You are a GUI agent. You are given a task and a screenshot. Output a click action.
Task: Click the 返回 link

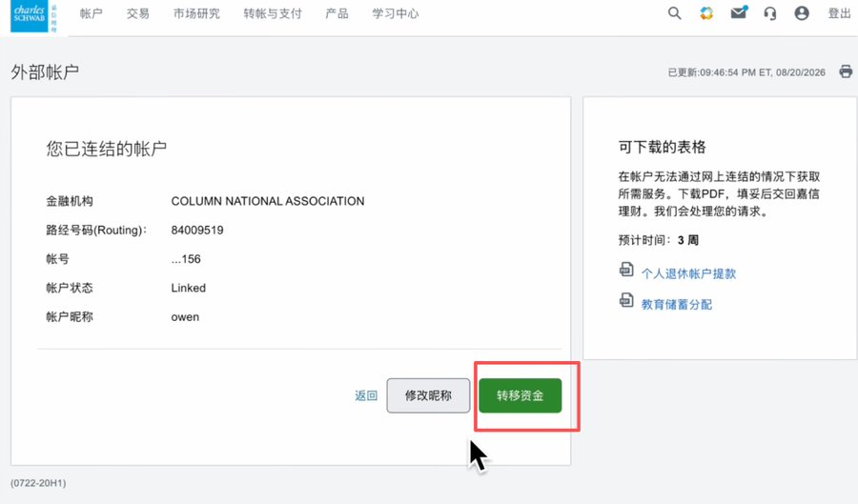[x=366, y=395]
